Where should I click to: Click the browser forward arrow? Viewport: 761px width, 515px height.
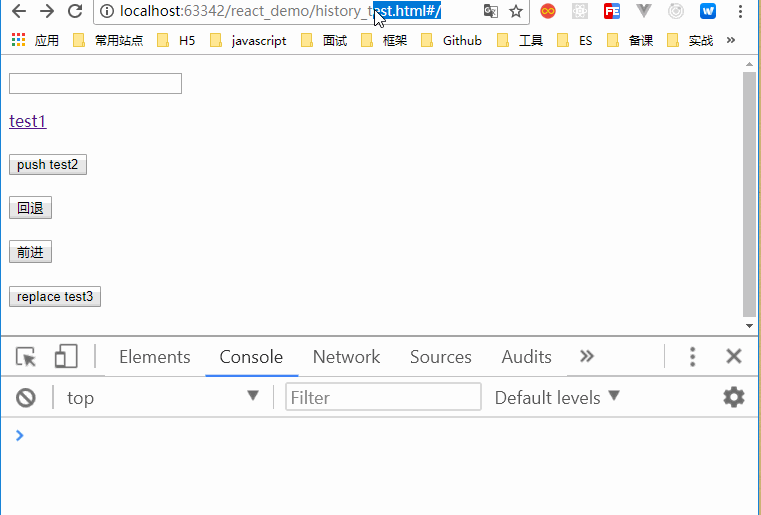46,12
